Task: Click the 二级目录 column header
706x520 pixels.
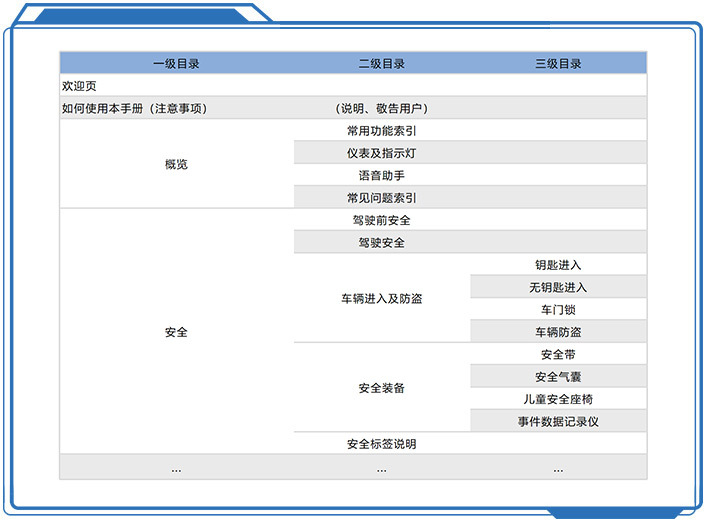Action: (381, 63)
